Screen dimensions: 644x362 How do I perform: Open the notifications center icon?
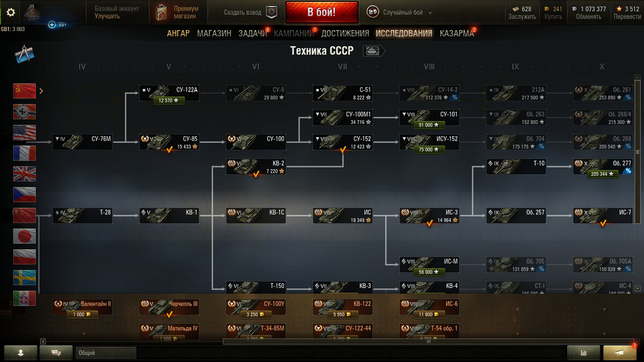[x=620, y=352]
